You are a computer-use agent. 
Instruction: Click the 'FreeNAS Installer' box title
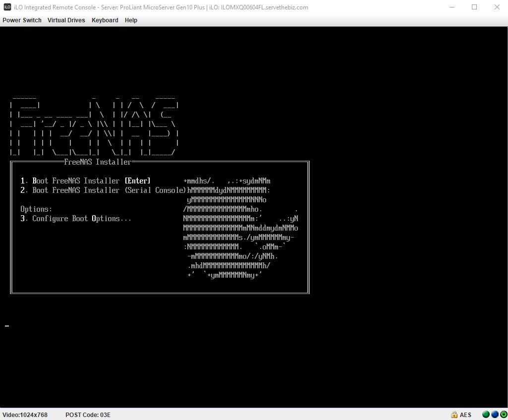click(x=98, y=162)
